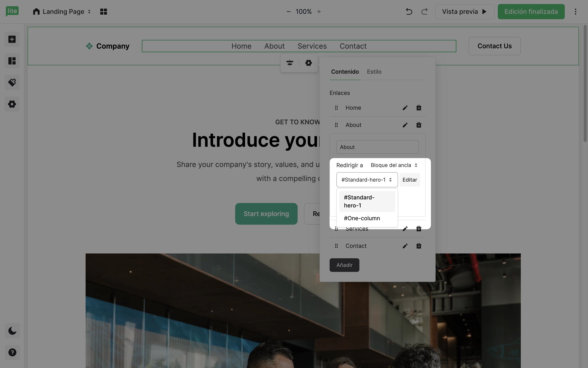Click the redo arrow icon

pos(424,11)
